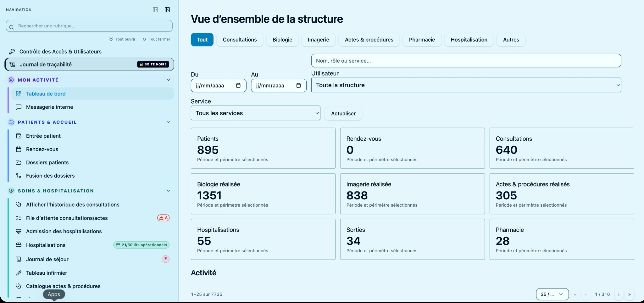Viewport: 644px width, 303px height.
Task: Click the Admission des hospitalisations heart icon
Action: coord(19,231)
